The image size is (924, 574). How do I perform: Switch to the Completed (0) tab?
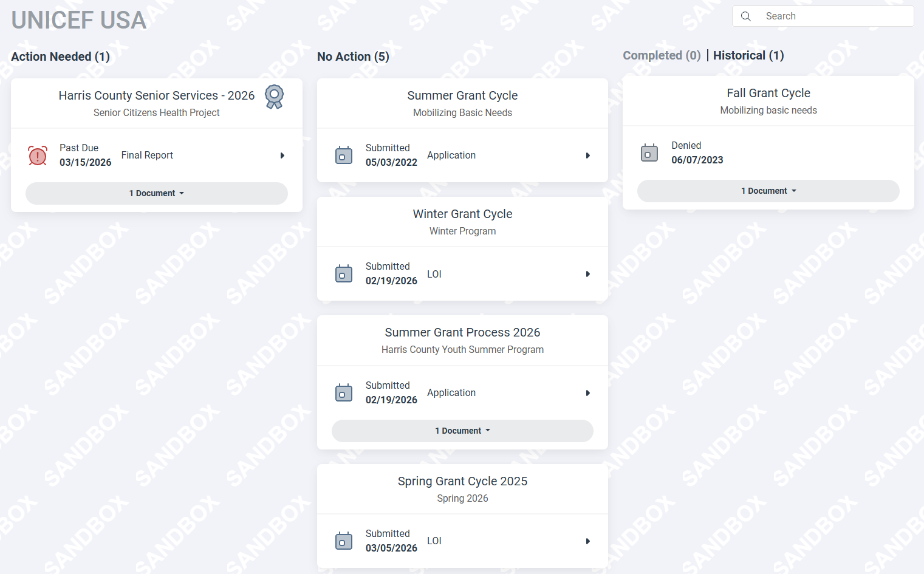point(662,55)
